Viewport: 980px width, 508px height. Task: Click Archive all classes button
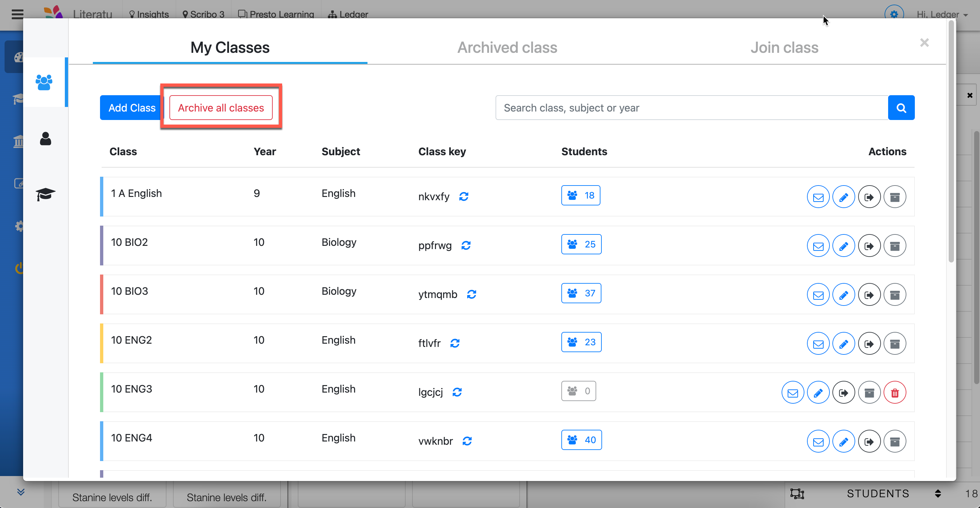(221, 108)
